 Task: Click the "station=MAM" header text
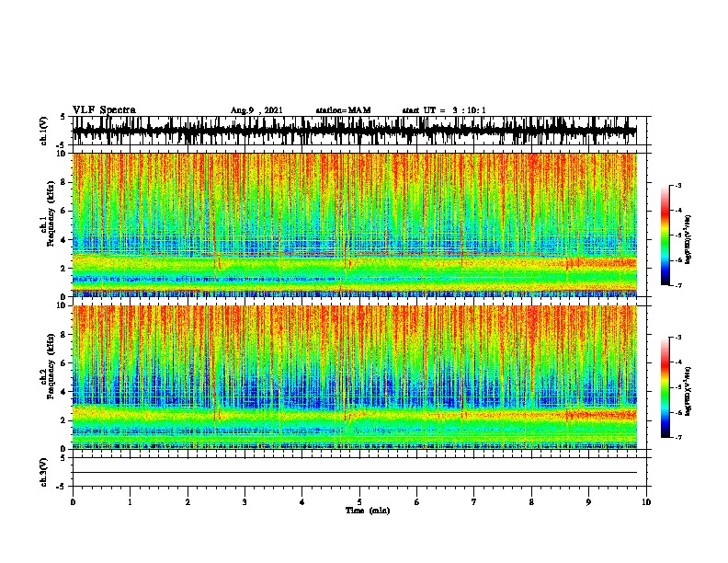click(344, 110)
